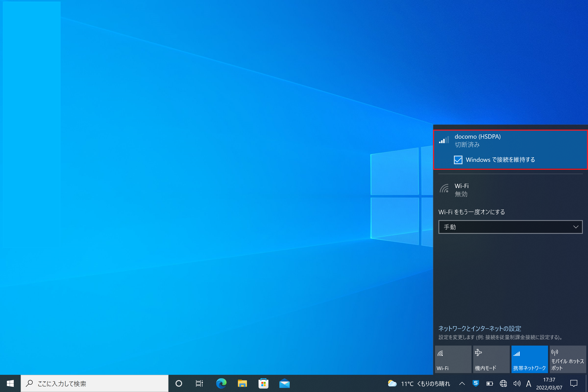The height and width of the screenshot is (392, 588).
Task: Open Task View from taskbar
Action: tap(199, 383)
